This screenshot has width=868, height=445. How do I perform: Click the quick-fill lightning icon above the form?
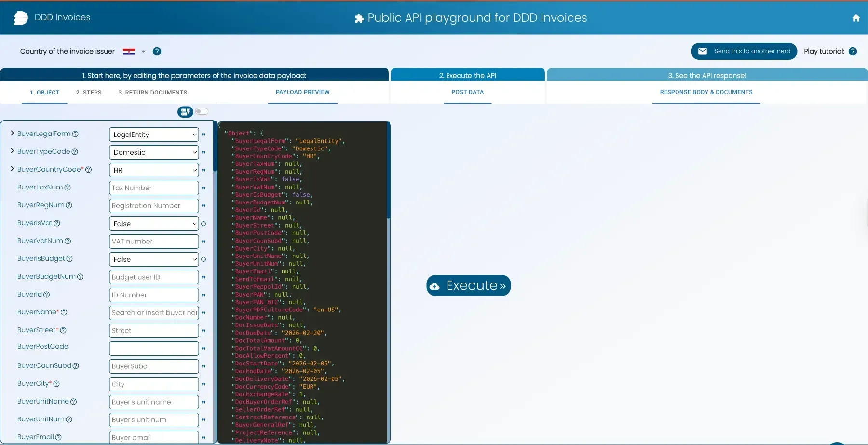click(x=185, y=111)
